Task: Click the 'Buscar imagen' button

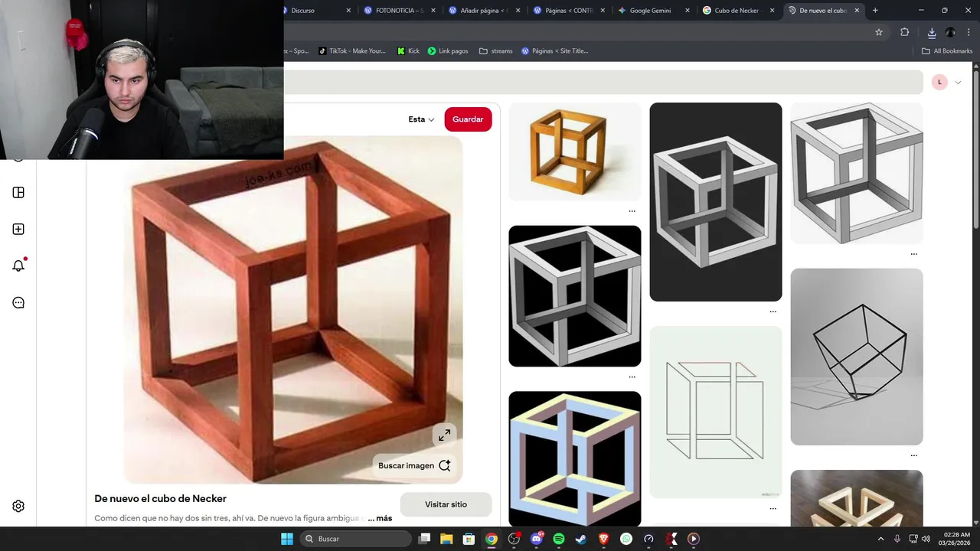Action: point(414,465)
